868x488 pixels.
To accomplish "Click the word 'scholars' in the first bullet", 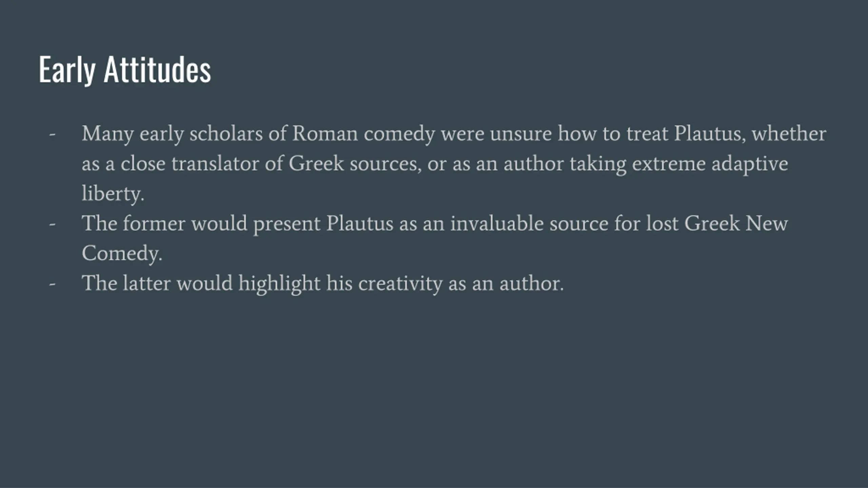I will point(226,134).
